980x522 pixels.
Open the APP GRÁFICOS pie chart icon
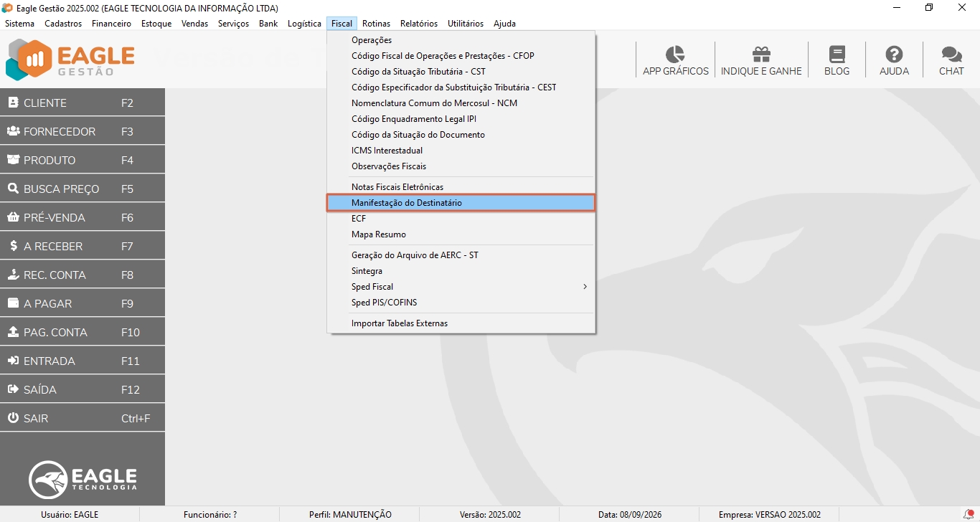675,54
